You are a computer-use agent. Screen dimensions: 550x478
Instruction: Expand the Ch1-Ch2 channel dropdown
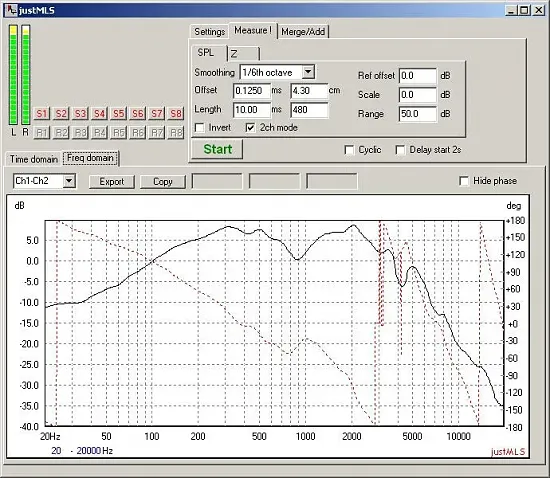click(69, 181)
